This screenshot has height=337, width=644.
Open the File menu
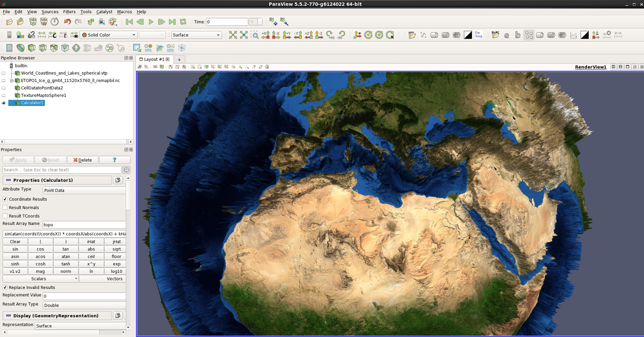point(6,12)
